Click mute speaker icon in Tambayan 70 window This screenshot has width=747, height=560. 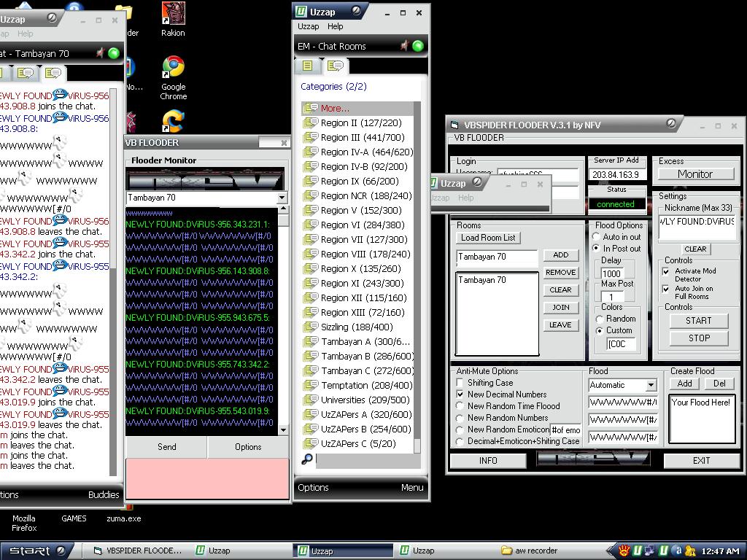(x=101, y=53)
